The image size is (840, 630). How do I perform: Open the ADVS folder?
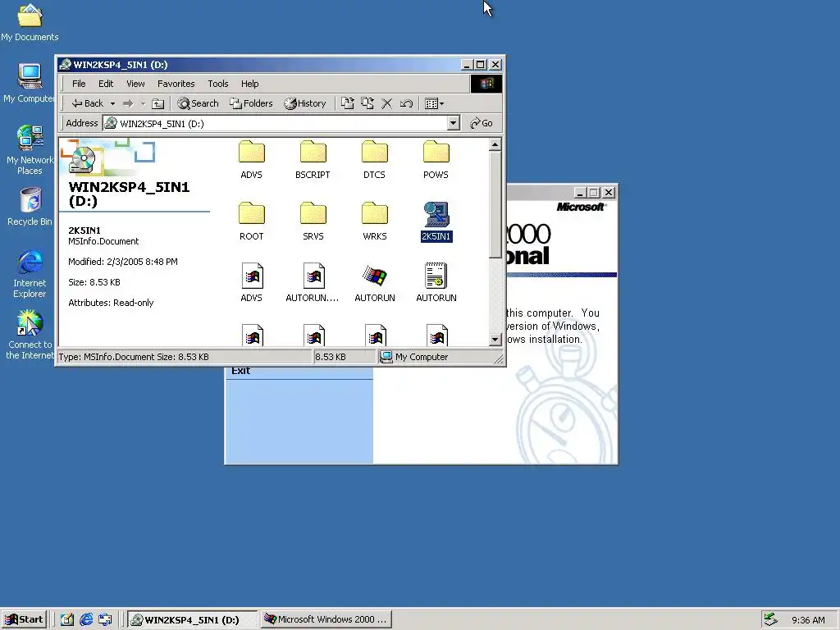[x=251, y=159]
